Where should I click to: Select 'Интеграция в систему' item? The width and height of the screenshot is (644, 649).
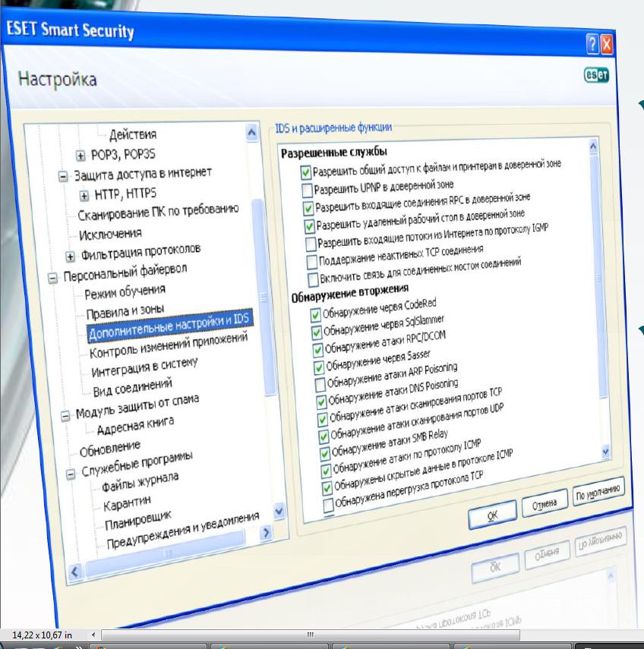[x=144, y=367]
